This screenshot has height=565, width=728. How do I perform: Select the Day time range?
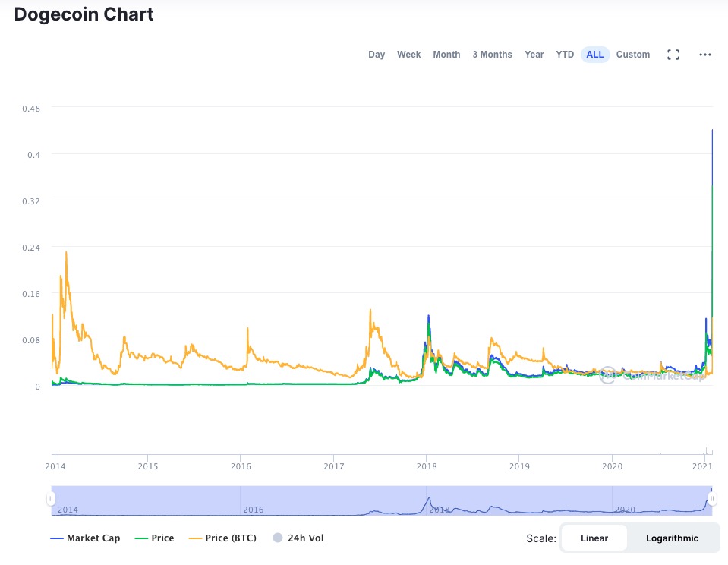(x=377, y=55)
